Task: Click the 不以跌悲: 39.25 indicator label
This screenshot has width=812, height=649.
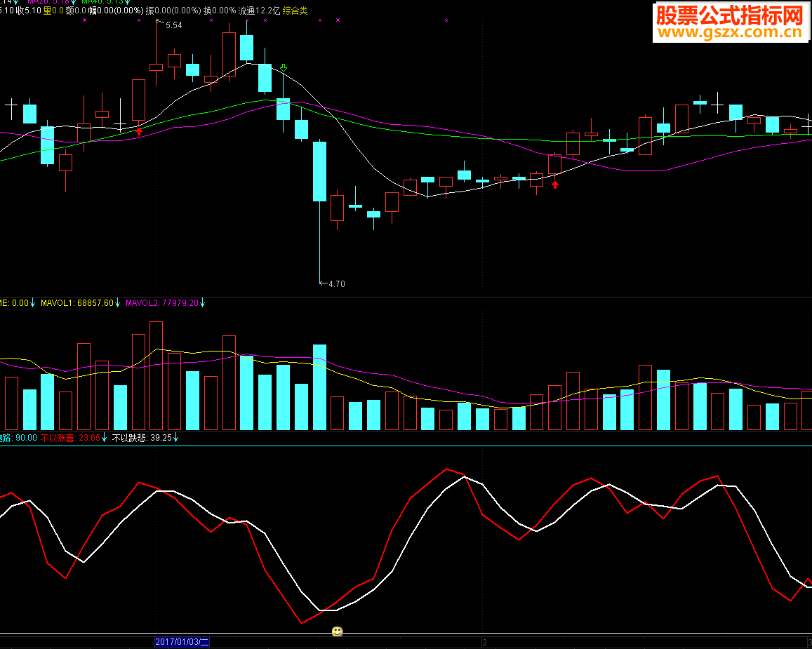Action: (142, 438)
